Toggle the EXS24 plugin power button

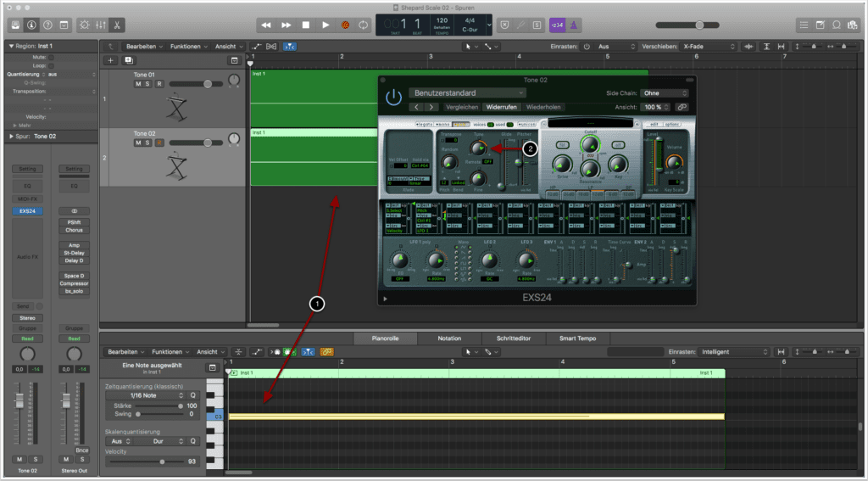click(x=393, y=97)
